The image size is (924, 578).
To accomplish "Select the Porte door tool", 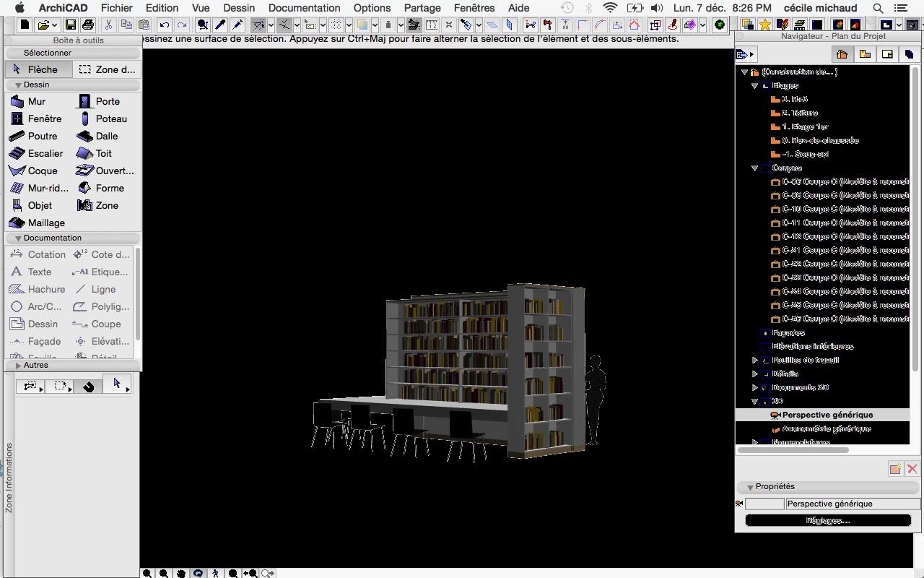I will tap(100, 102).
